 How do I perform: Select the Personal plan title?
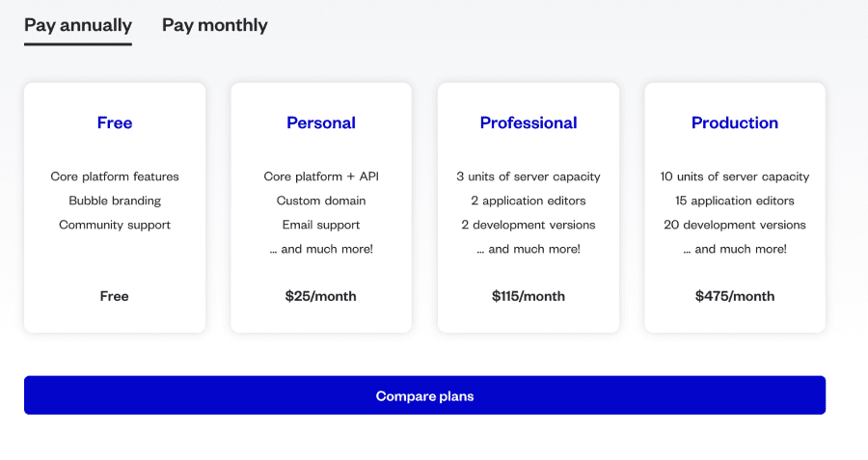pyautogui.click(x=321, y=122)
